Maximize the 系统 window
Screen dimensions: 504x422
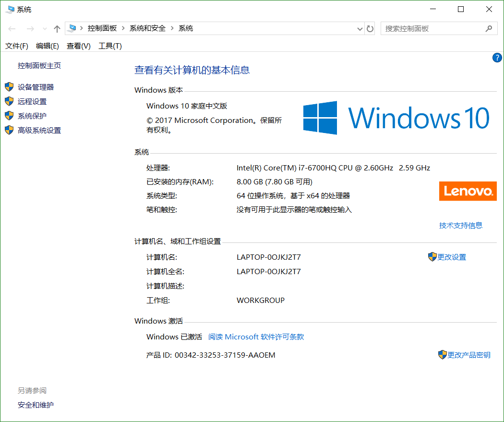pos(461,9)
